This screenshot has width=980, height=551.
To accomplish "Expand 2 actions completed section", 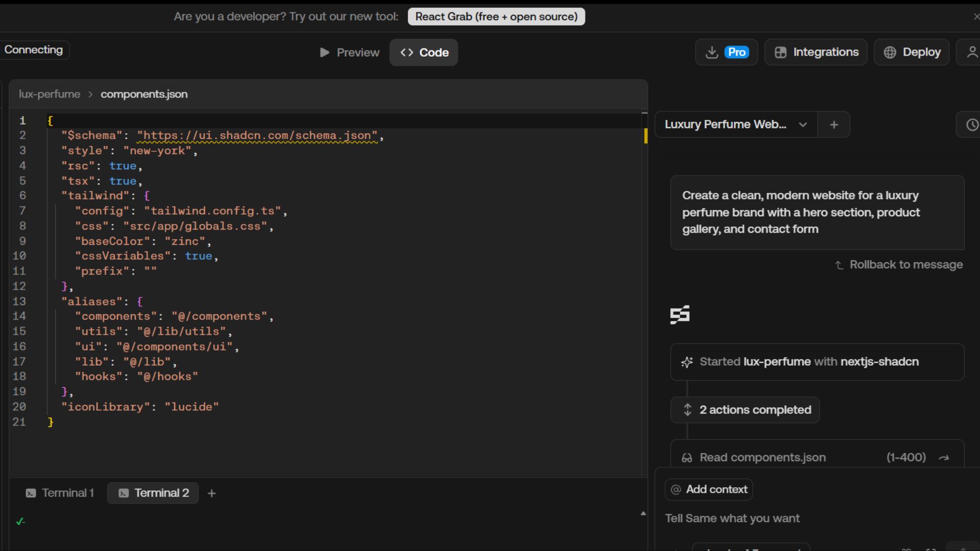I will click(745, 410).
